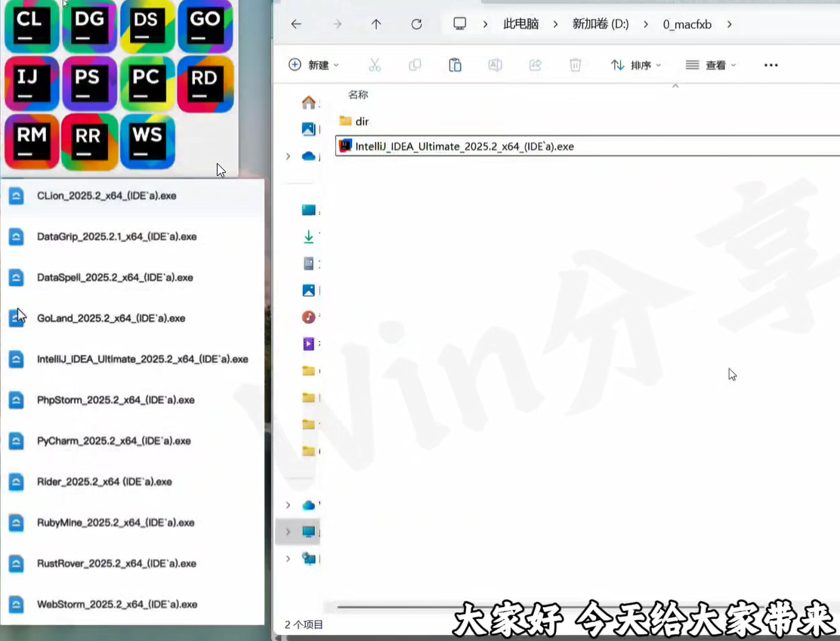Select RubyMine_2025.2_x64 exe in list
Viewport: 840px width, 641px height.
(132, 522)
